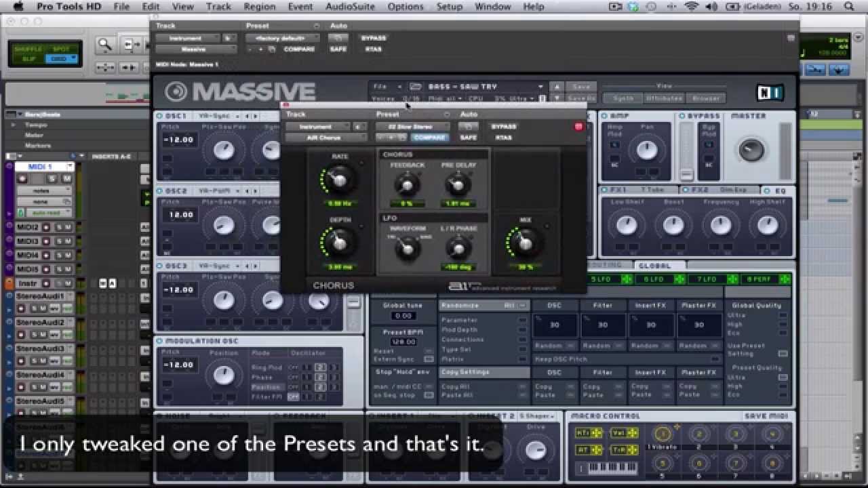This screenshot has width=868, height=488.
Task: Click the 8 PERF move handle icon
Action: 785,279
